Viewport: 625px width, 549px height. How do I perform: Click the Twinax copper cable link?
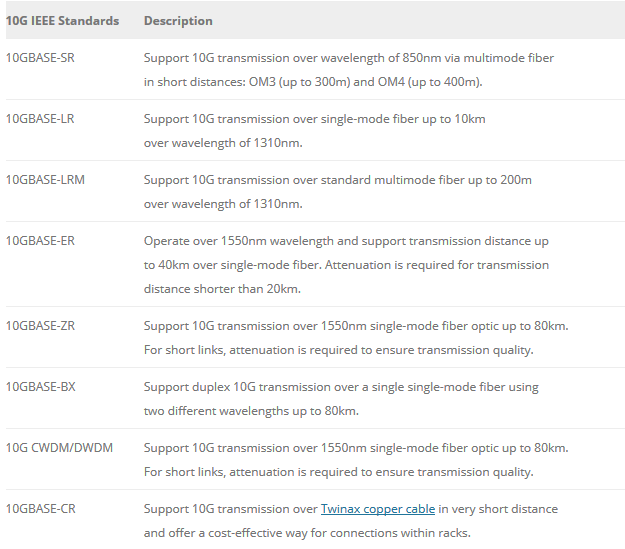377,509
